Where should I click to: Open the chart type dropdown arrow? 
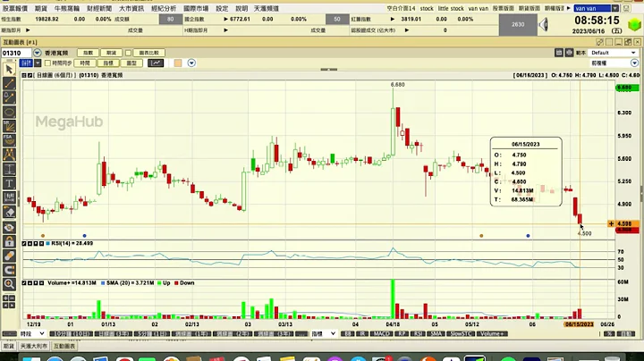(38, 63)
